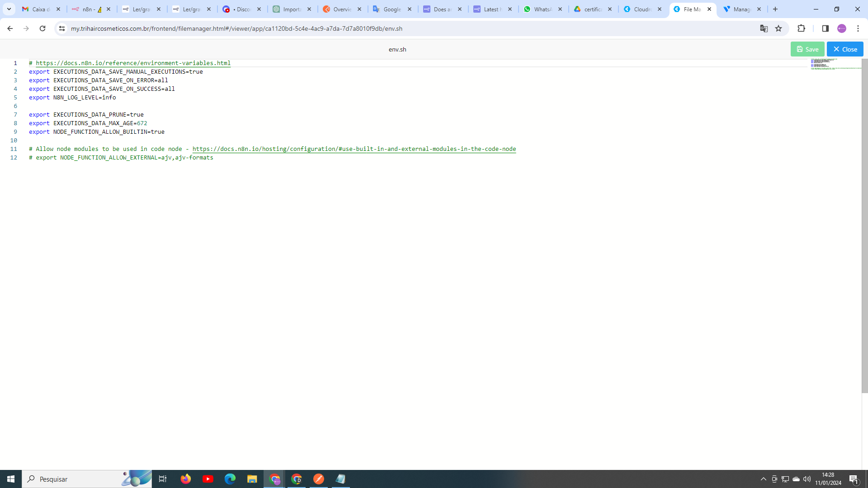Screen dimensions: 868x488
Task: Open the Extensions puzzle menu
Action: 802,28
